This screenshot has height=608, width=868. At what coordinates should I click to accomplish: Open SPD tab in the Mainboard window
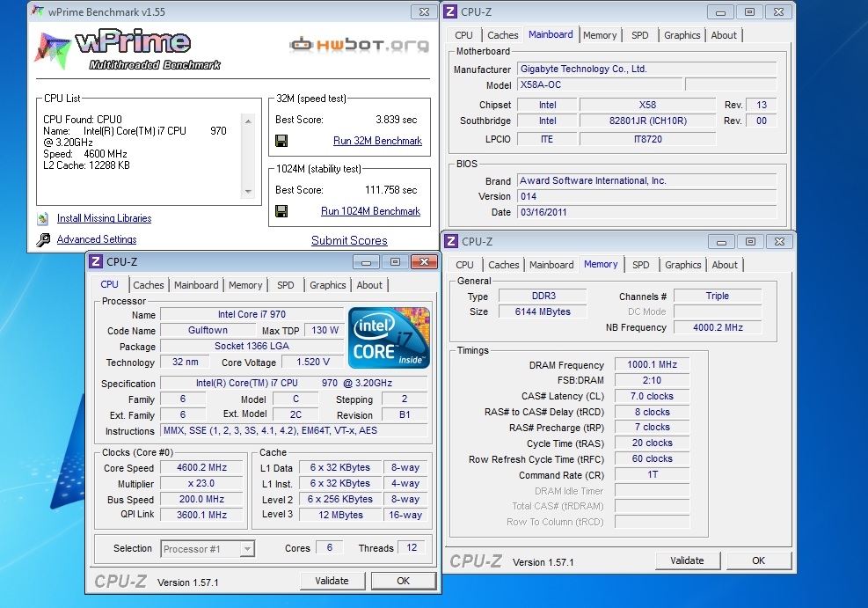639,35
